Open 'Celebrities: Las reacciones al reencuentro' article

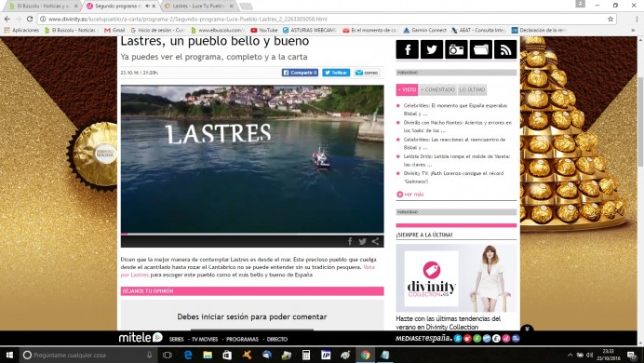point(454,143)
